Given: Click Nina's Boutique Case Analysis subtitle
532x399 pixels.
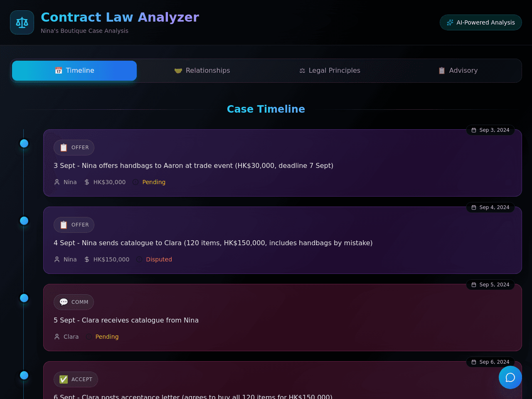Looking at the screenshot, I should [x=84, y=31].
